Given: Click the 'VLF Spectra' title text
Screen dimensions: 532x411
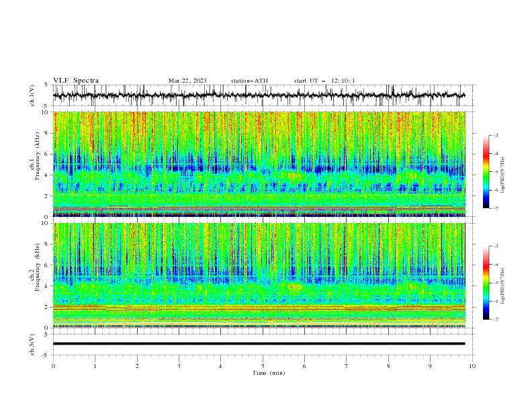Looking at the screenshot, I should pos(76,81).
